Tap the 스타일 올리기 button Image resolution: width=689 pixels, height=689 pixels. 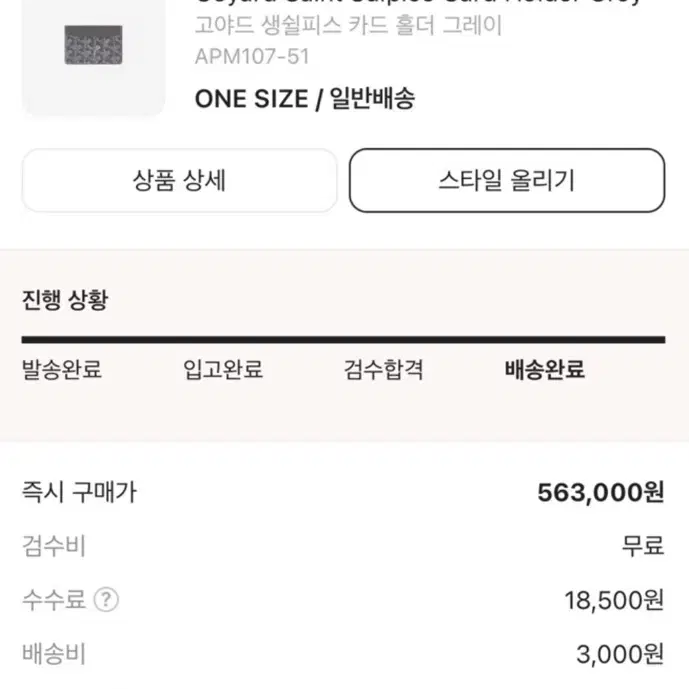click(507, 181)
